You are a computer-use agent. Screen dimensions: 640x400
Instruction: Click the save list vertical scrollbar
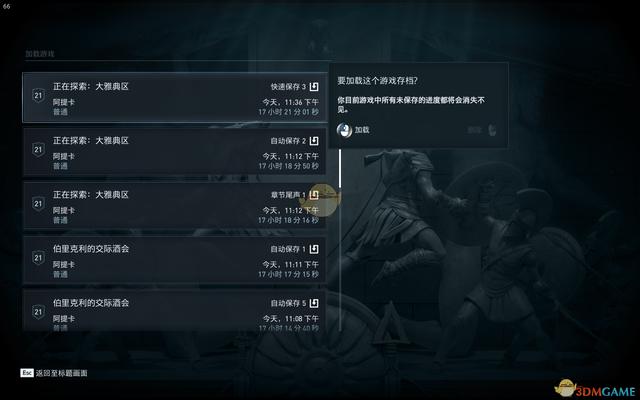(x=340, y=240)
